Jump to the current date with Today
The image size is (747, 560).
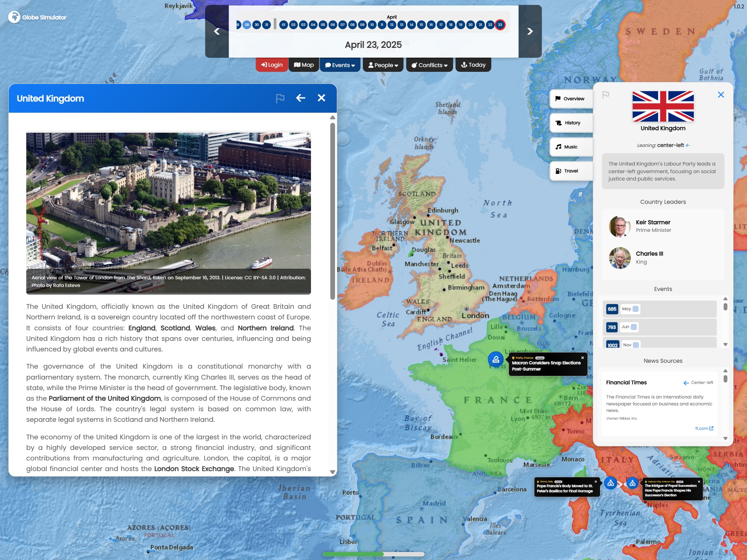click(x=473, y=65)
